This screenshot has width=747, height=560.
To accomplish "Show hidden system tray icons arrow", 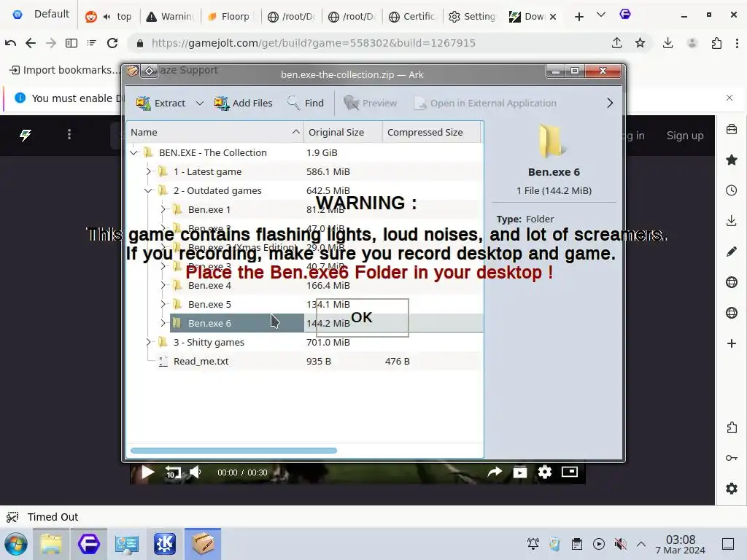I will point(641,544).
